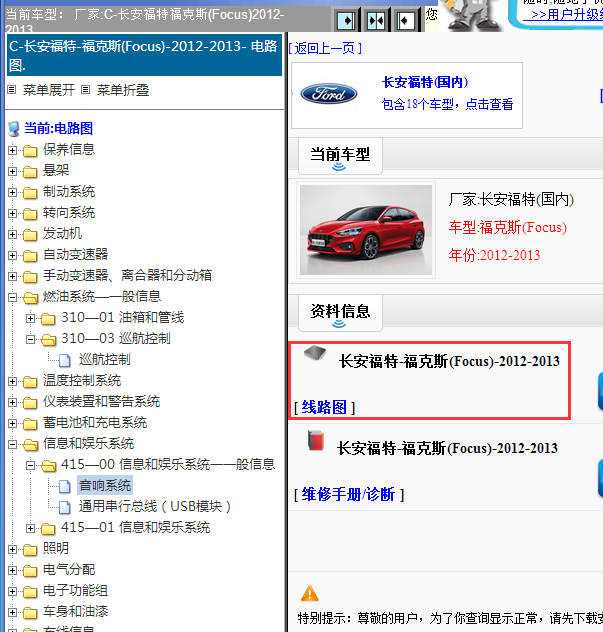Select the 当前车型 section tab
This screenshot has width=603, height=632.
pos(340,156)
